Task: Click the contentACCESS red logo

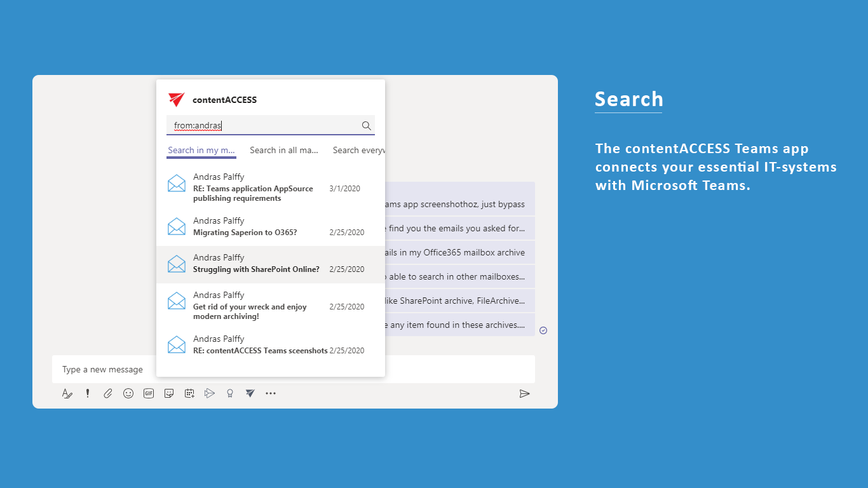Action: (176, 100)
